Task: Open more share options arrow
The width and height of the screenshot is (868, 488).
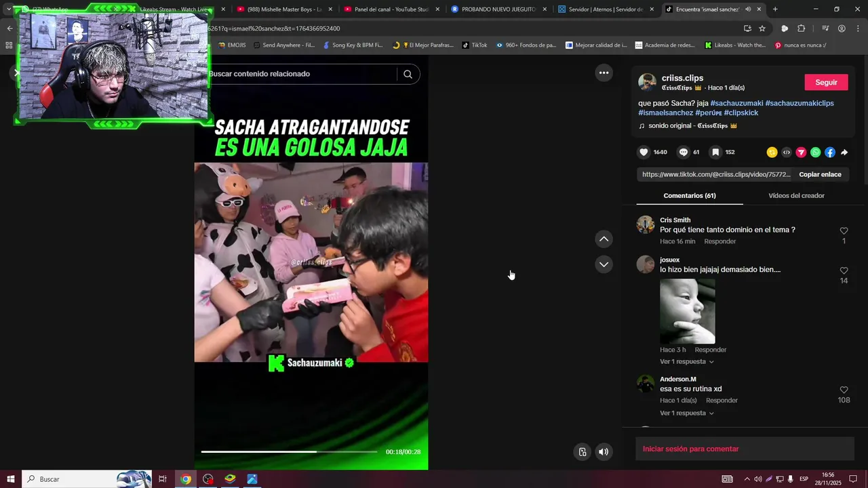Action: click(844, 152)
